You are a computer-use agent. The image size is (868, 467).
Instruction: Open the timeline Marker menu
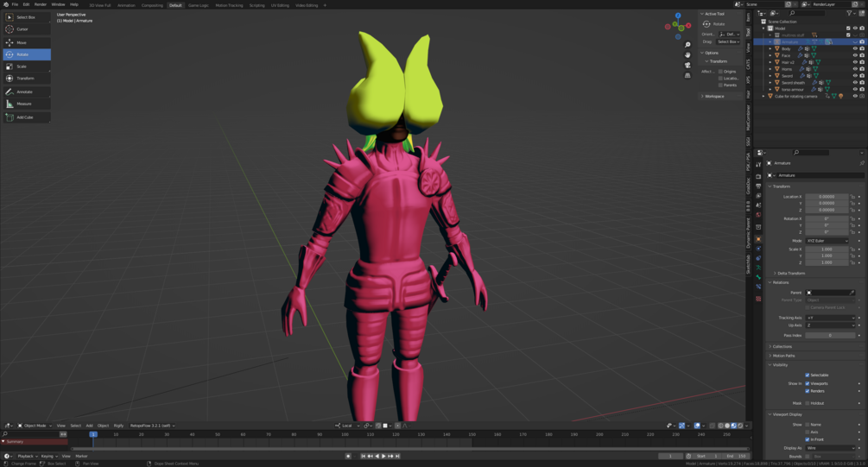(x=81, y=456)
